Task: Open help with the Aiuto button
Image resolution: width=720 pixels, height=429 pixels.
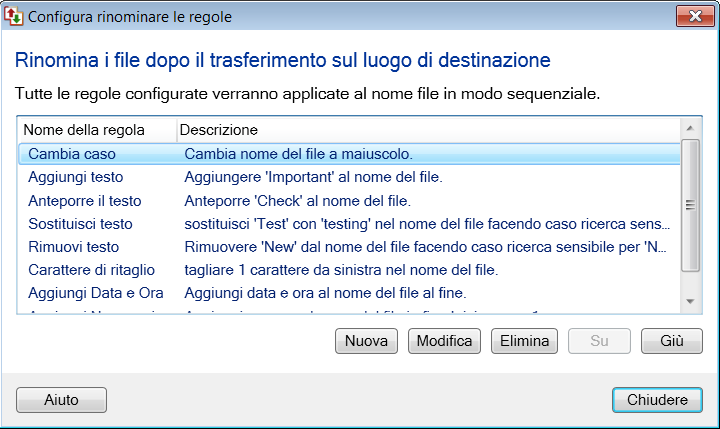Action: point(61,399)
